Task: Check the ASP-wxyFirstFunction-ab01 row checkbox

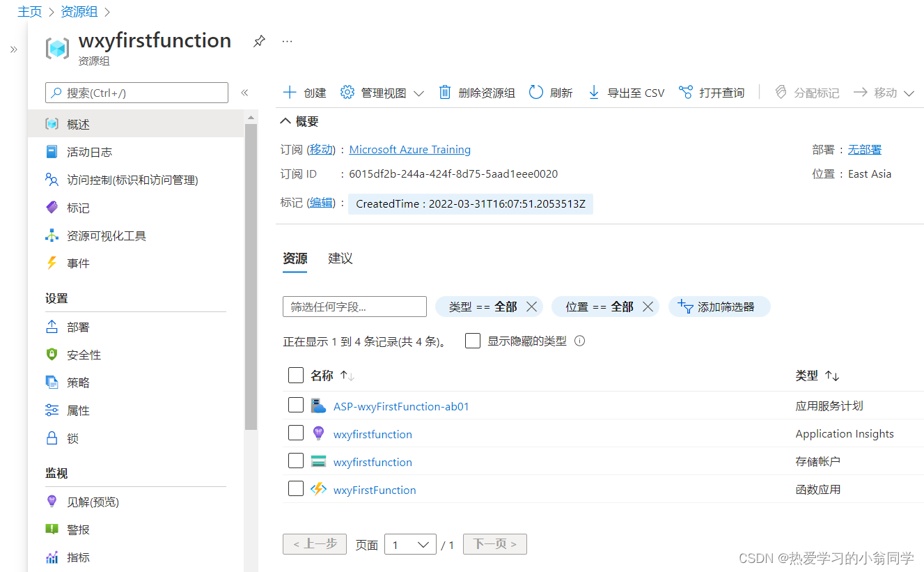Action: coord(296,405)
